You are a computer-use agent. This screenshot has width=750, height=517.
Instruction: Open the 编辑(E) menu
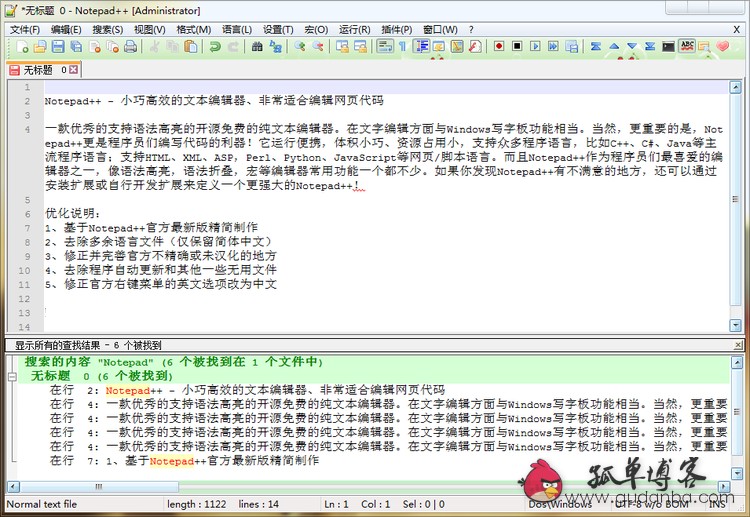click(66, 30)
